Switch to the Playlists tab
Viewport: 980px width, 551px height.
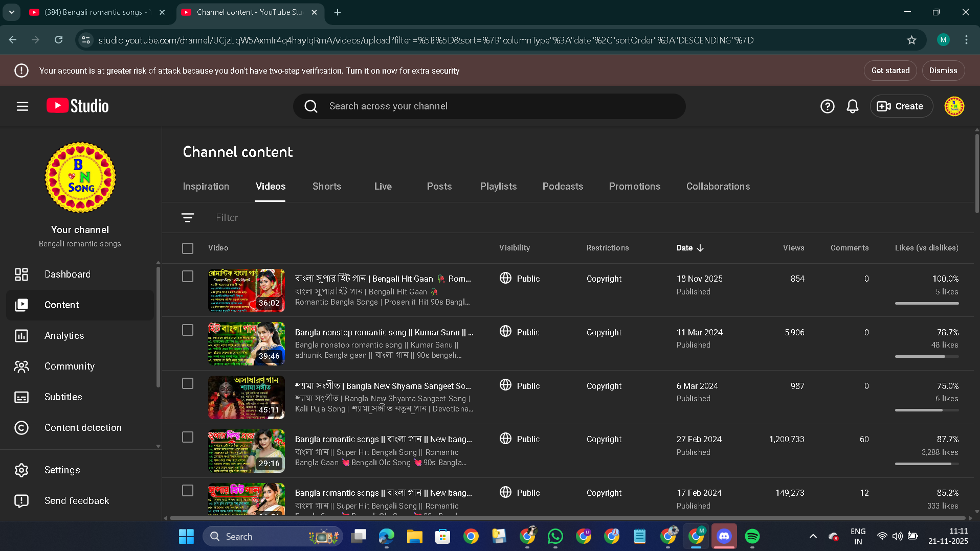tap(498, 187)
